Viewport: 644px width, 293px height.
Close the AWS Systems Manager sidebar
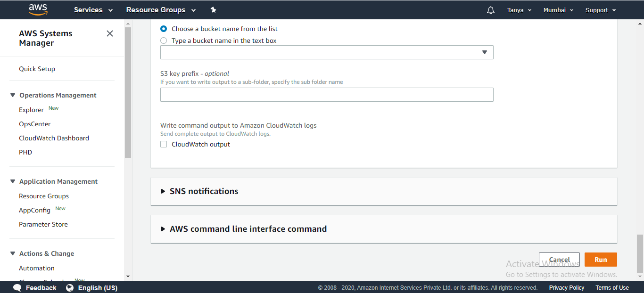110,33
